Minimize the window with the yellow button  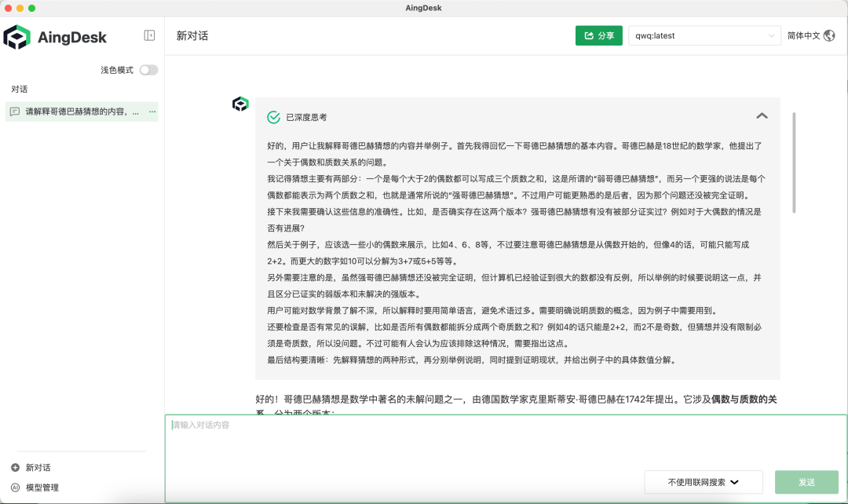tap(20, 8)
